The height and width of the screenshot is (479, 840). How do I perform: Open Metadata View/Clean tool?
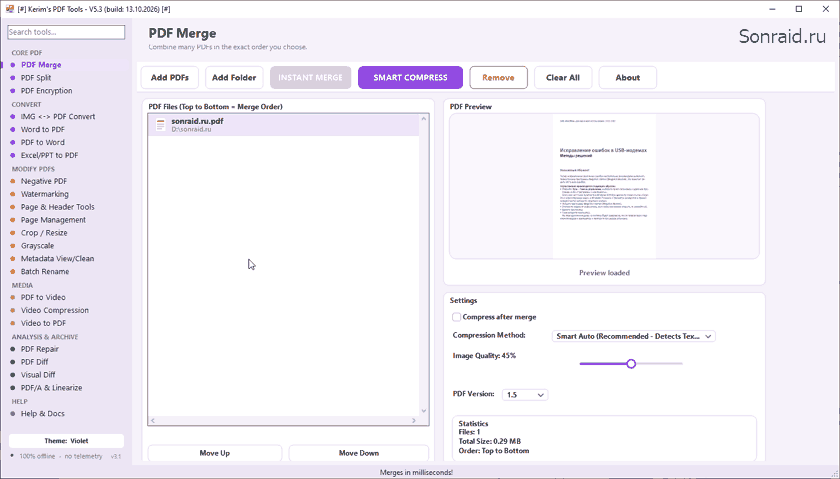coord(57,258)
